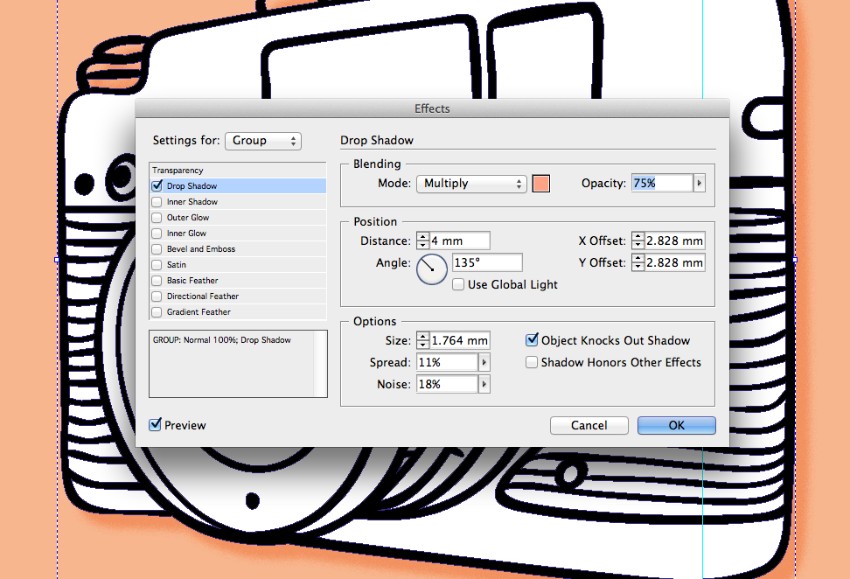
Task: Enable Shadow Honors Other Effects
Action: pos(532,362)
